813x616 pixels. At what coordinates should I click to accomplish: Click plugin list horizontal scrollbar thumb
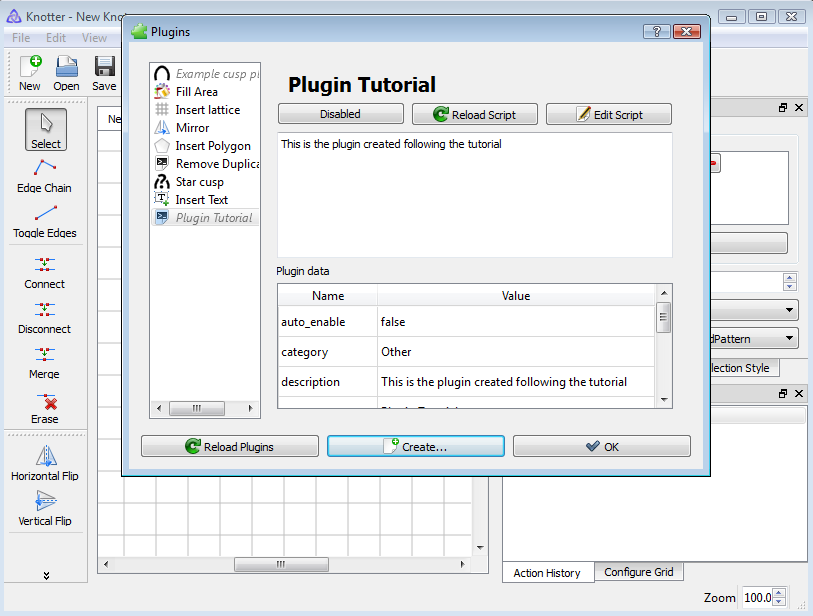tap(197, 408)
